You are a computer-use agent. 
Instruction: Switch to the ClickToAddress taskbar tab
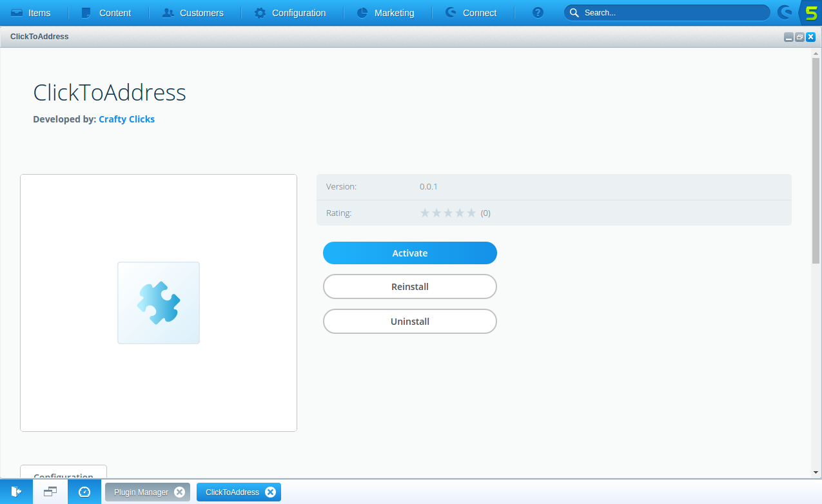232,492
